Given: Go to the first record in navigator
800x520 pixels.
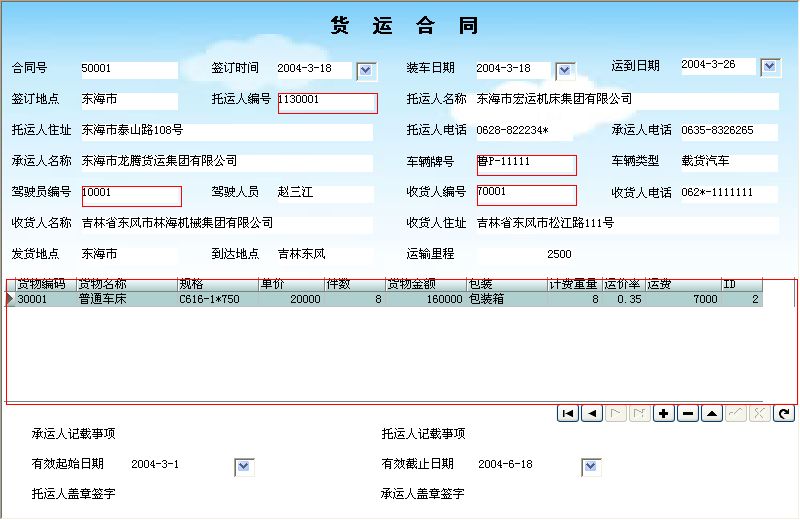Looking at the screenshot, I should 567,413.
